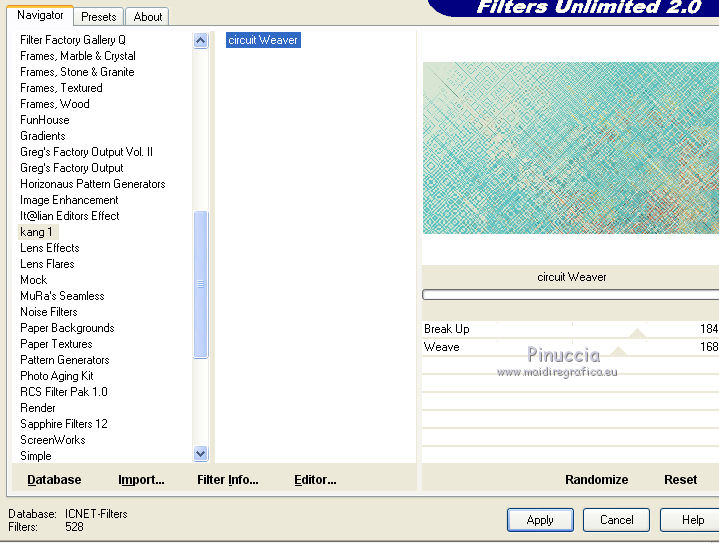Select FunHouse category

point(44,120)
